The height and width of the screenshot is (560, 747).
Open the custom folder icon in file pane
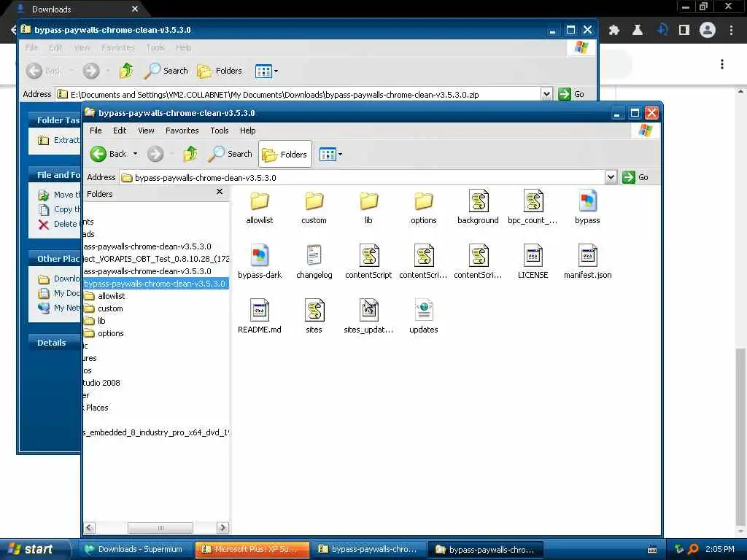click(x=314, y=201)
